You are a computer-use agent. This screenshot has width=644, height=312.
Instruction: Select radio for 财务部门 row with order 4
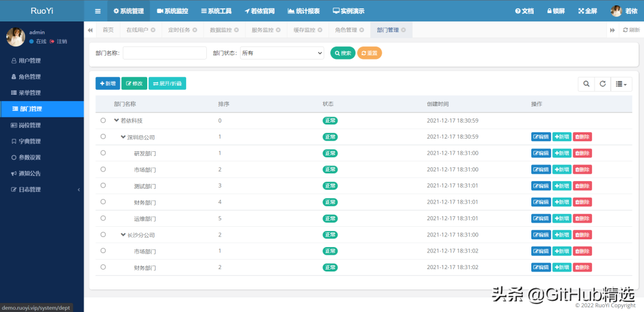(x=103, y=201)
